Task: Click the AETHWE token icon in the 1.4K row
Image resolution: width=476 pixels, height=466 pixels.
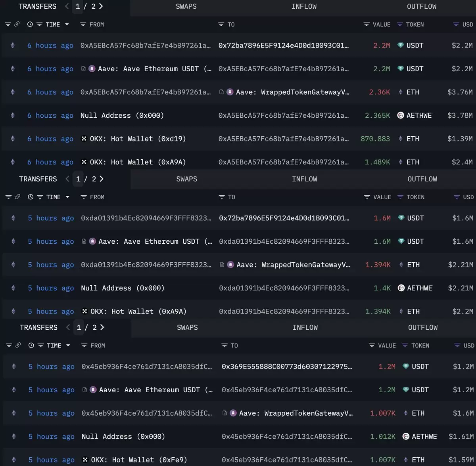Action: pos(401,288)
